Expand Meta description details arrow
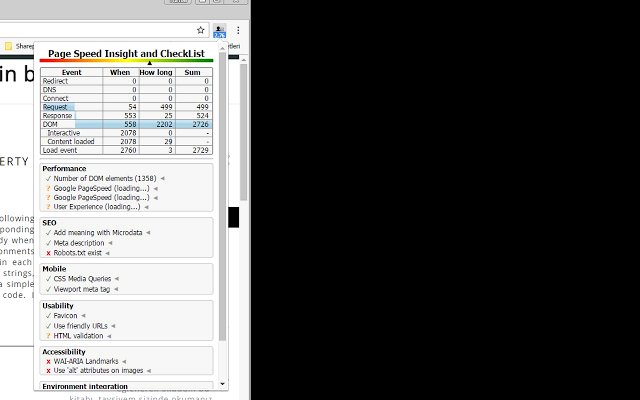Viewport: 640px width, 400px height. 110,243
